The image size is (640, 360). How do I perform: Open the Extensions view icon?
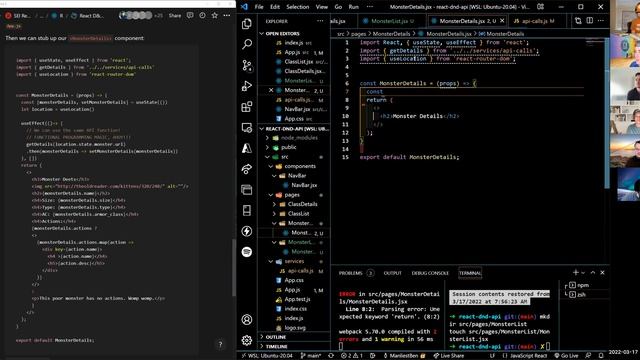pyautogui.click(x=247, y=107)
